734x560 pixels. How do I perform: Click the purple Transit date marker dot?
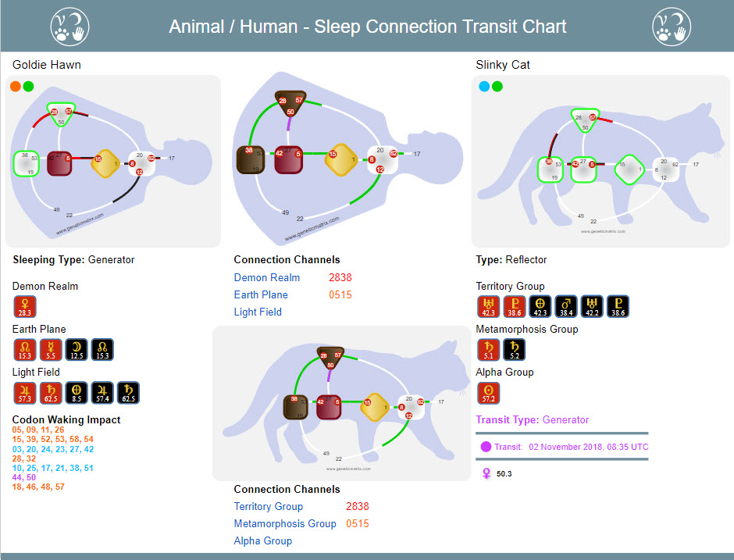486,447
